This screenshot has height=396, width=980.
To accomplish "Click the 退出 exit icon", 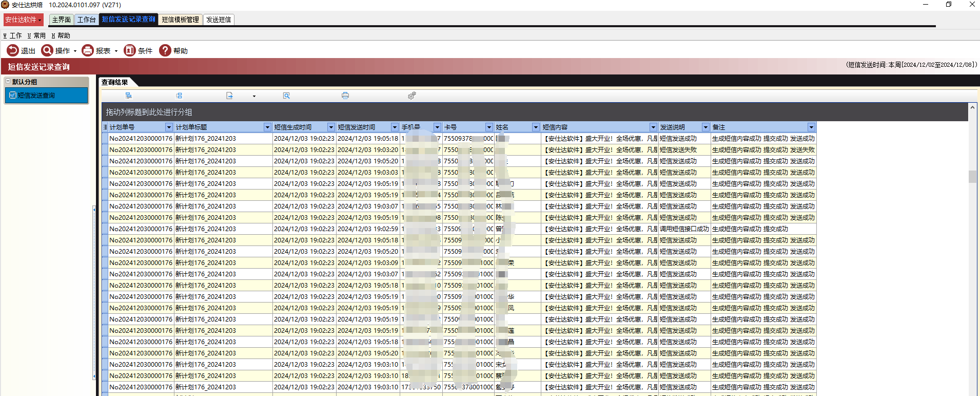I will (12, 50).
